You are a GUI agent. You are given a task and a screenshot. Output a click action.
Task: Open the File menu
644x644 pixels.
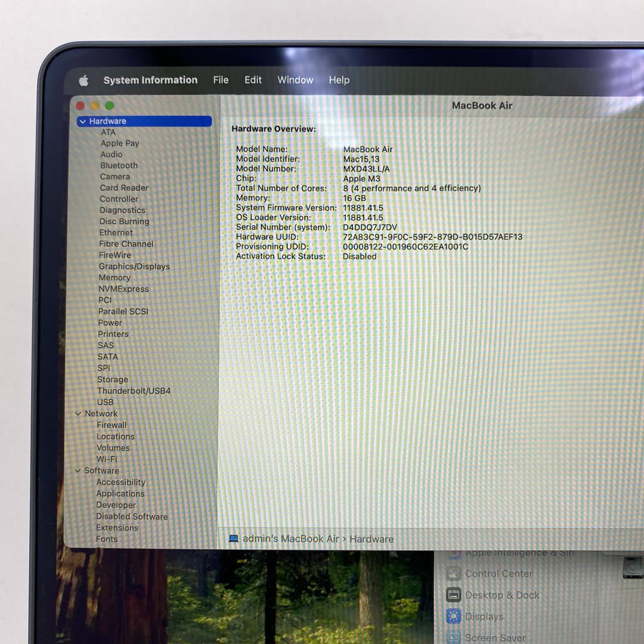221,80
